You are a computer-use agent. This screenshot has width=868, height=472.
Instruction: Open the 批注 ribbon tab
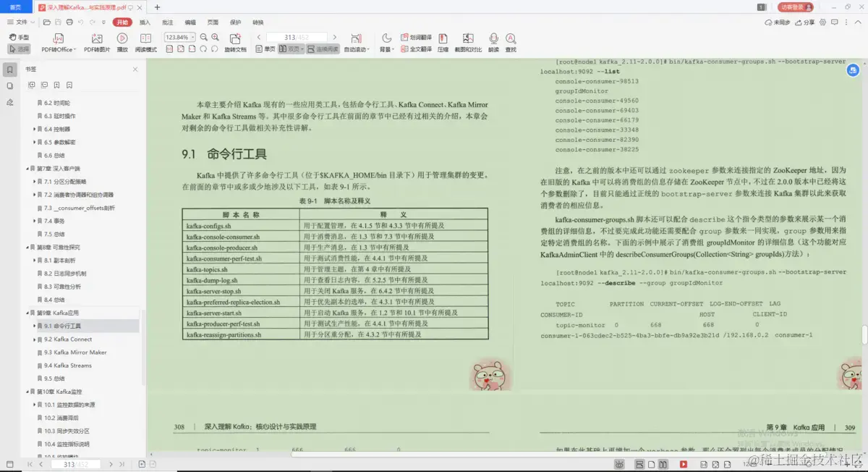[x=168, y=22]
